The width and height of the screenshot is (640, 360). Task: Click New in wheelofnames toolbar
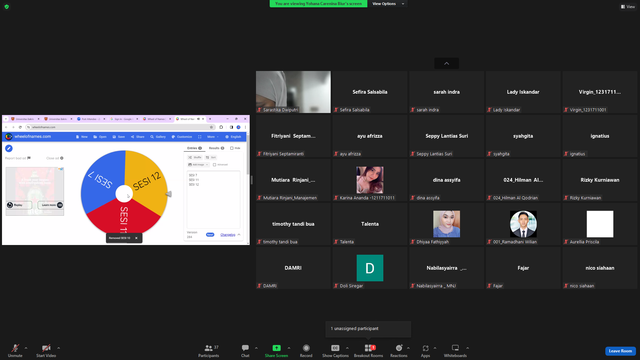click(x=82, y=137)
